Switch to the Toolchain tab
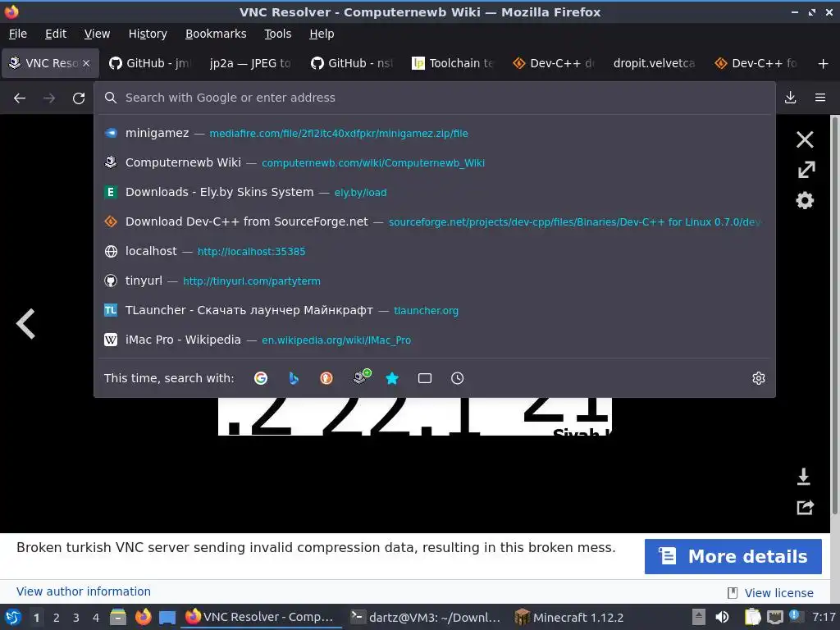 [x=454, y=63]
